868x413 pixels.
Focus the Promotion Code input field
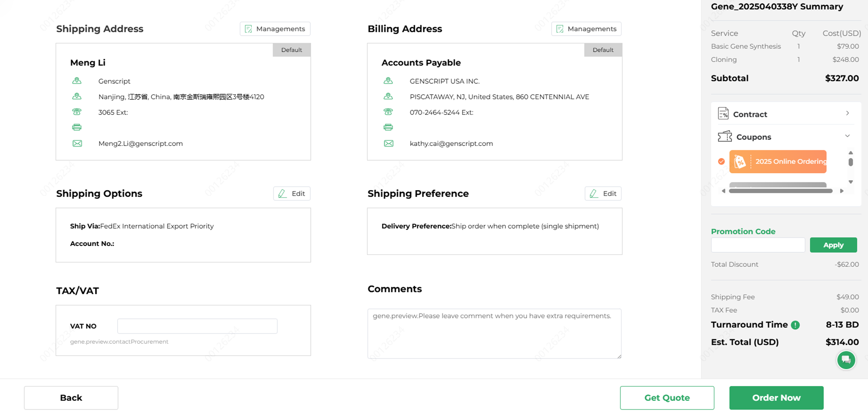tap(758, 245)
